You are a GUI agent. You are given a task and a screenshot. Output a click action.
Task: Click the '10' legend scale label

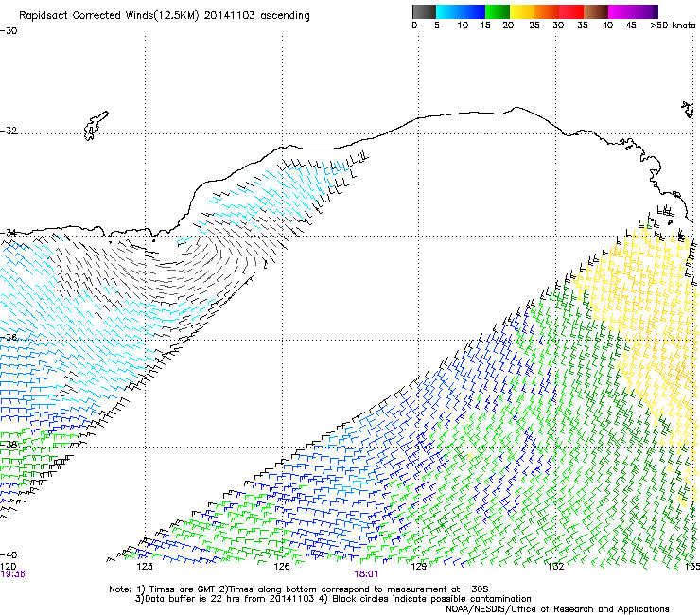click(x=463, y=26)
